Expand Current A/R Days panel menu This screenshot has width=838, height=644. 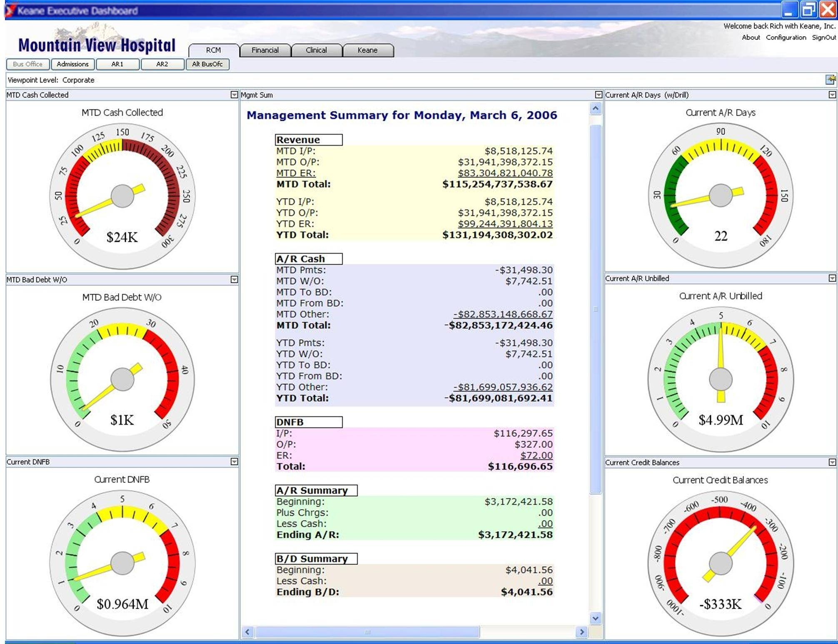point(832,95)
